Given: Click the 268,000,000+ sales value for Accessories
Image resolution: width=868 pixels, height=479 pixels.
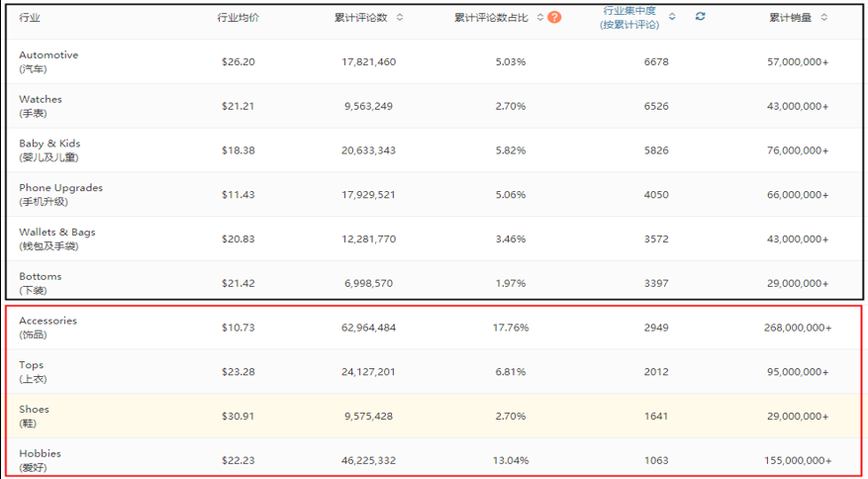Looking at the screenshot, I should (797, 328).
